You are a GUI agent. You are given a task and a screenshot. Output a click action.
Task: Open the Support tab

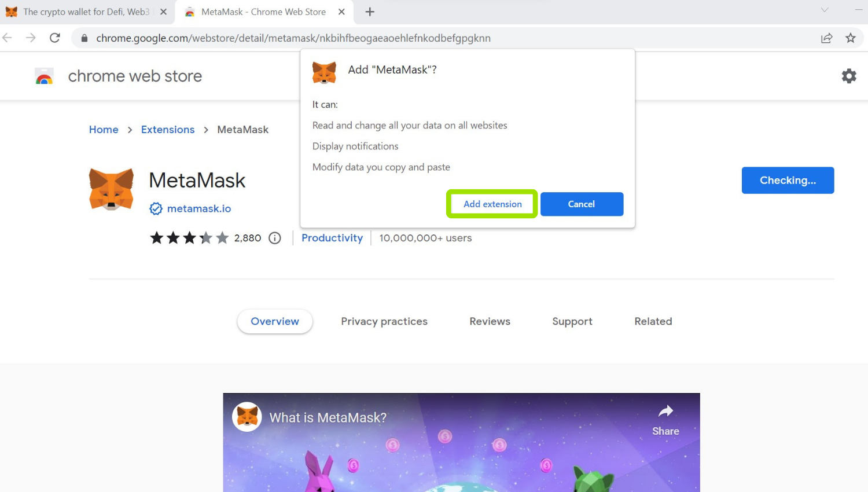click(x=572, y=321)
